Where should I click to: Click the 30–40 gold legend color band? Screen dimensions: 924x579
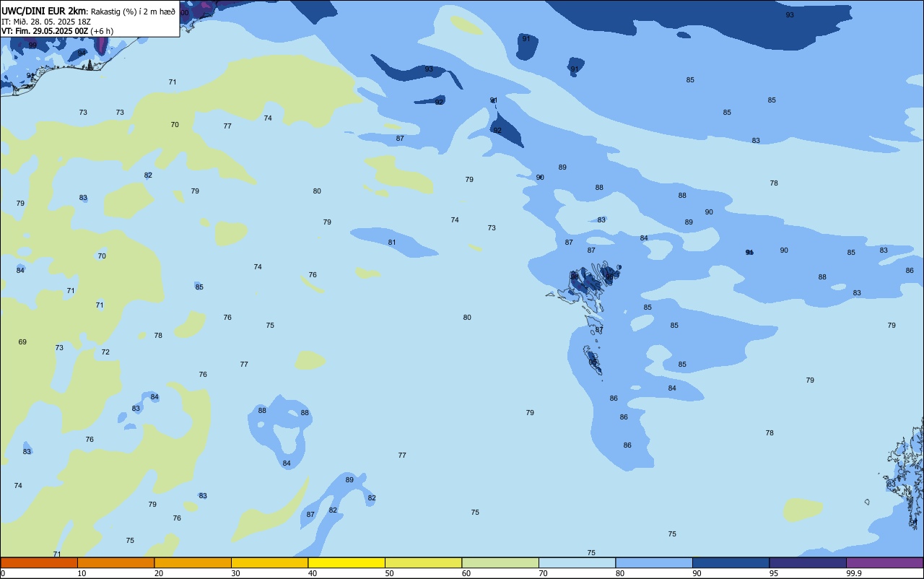[x=269, y=562]
